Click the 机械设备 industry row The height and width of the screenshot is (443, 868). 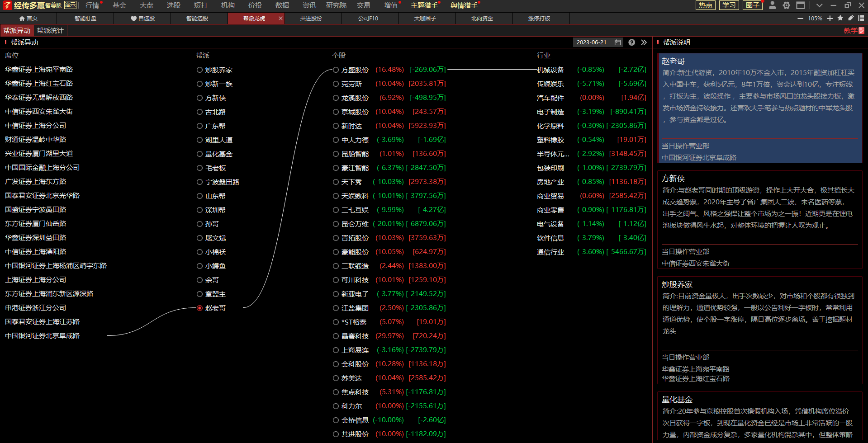click(x=591, y=70)
